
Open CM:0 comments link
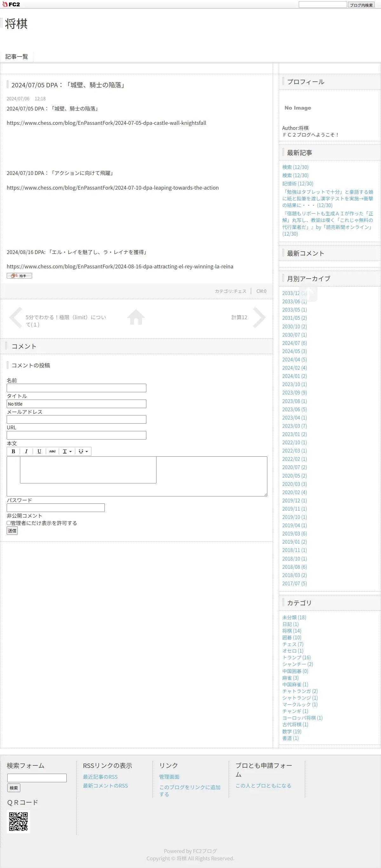pos(261,291)
